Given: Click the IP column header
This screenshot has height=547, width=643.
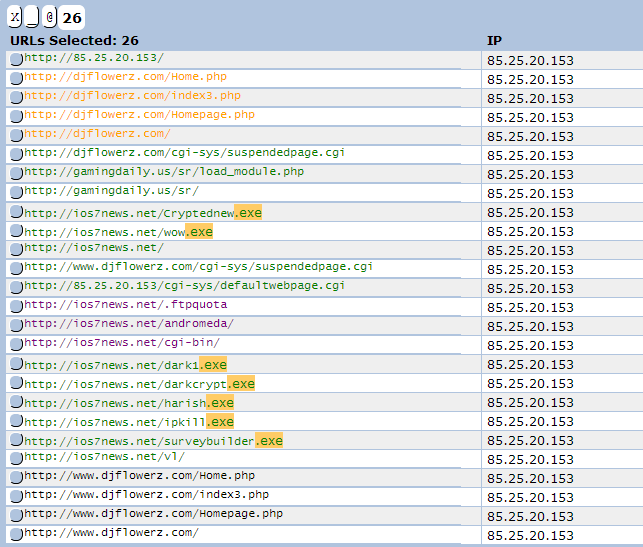Looking at the screenshot, I should 494,41.
